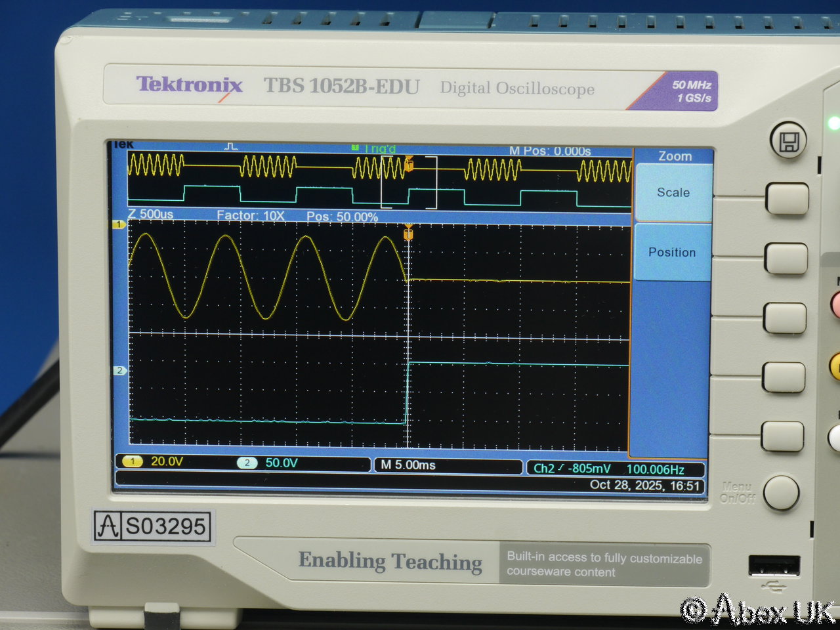Screen dimensions: 840x630
Task: Click the yellow channel 1 ground marker
Action: (x=118, y=224)
